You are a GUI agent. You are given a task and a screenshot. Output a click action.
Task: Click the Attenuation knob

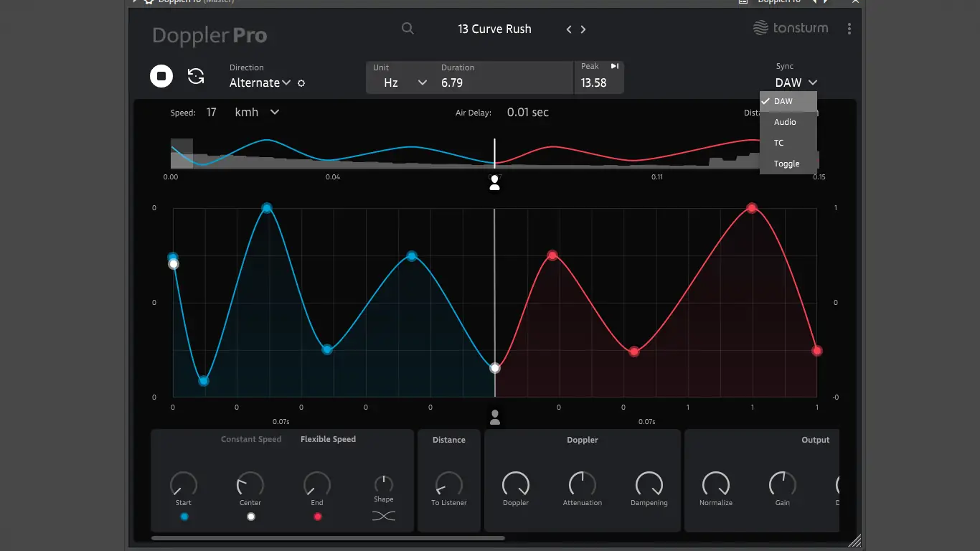coord(583,484)
